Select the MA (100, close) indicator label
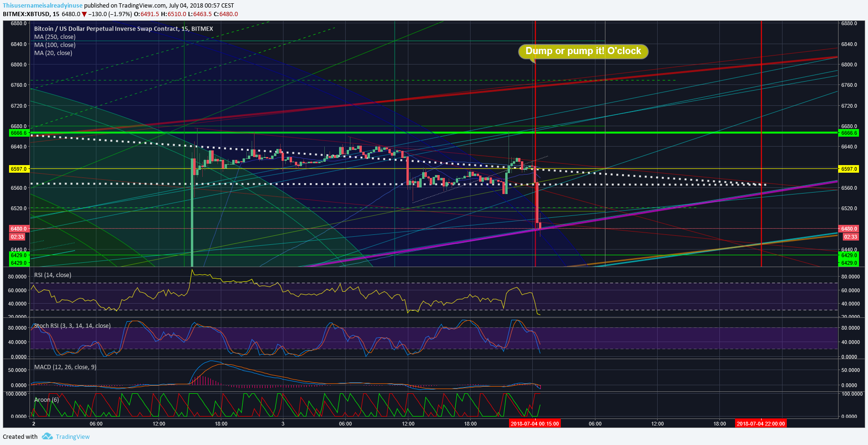 (x=55, y=45)
